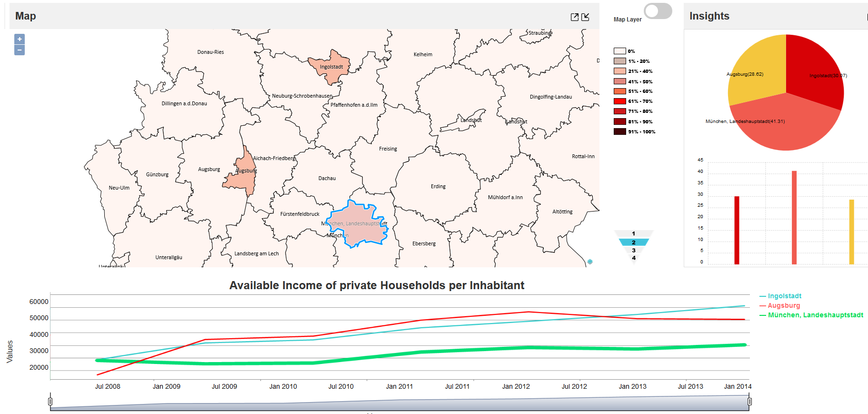Image resolution: width=868 pixels, height=414 pixels.
Task: Click the Dillingen a.d.Donau district
Action: tap(184, 104)
